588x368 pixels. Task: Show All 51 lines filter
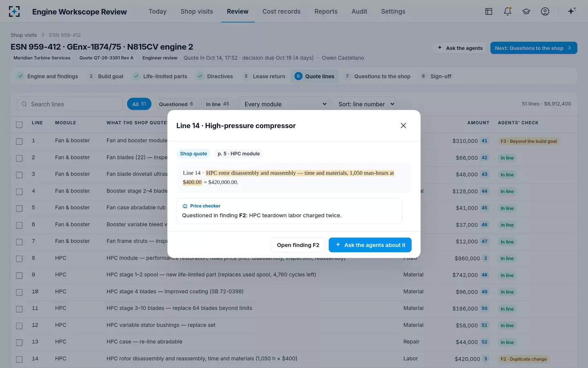point(139,104)
